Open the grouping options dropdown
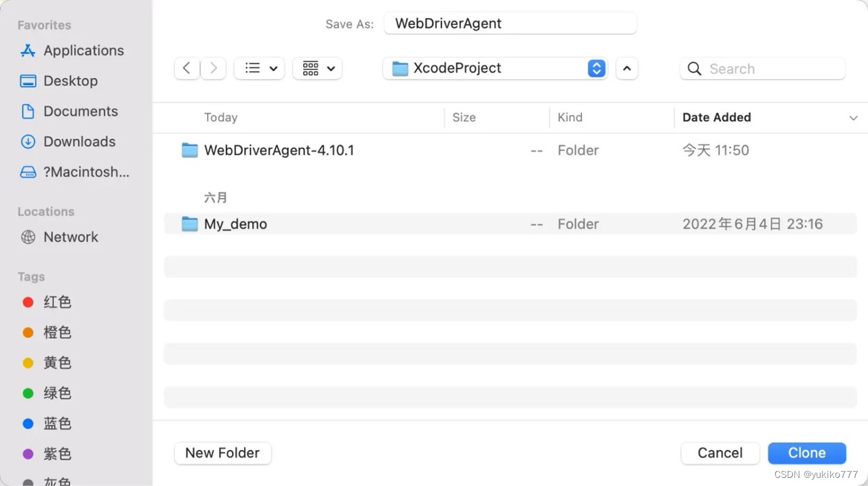Viewport: 868px width, 486px height. pyautogui.click(x=317, y=68)
